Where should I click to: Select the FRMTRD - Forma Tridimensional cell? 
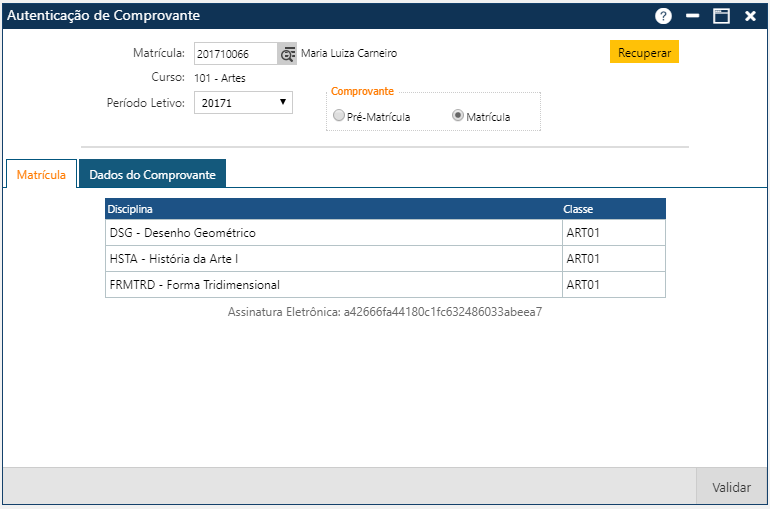coord(332,285)
